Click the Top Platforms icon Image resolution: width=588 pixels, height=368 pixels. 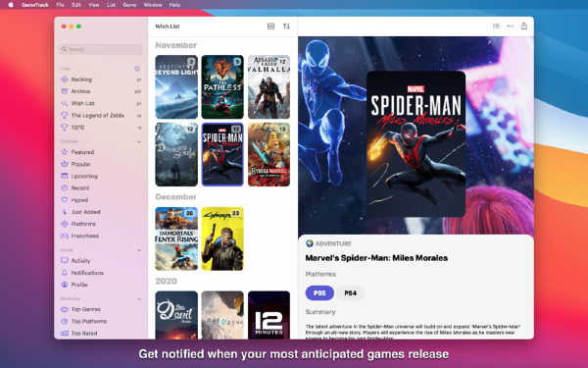(x=65, y=322)
